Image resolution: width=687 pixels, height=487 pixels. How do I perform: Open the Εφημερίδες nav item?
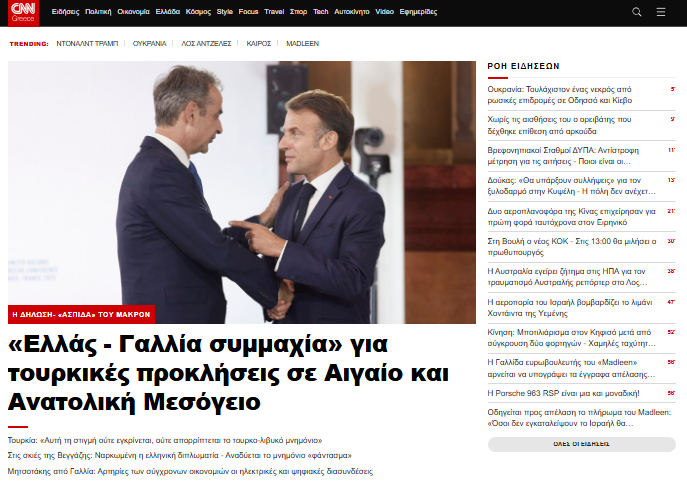418,12
